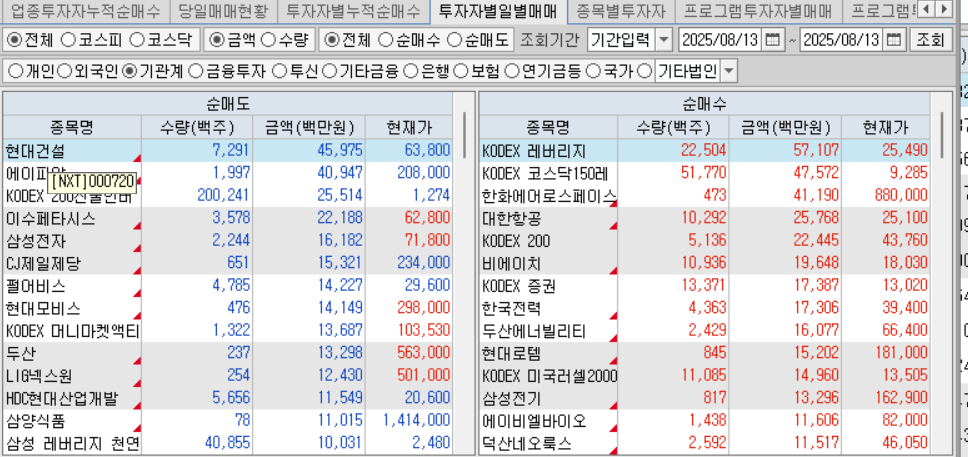The width and height of the screenshot is (968, 457).
Task: Select LIG넥스원 in 순매도 list
Action: point(228,376)
